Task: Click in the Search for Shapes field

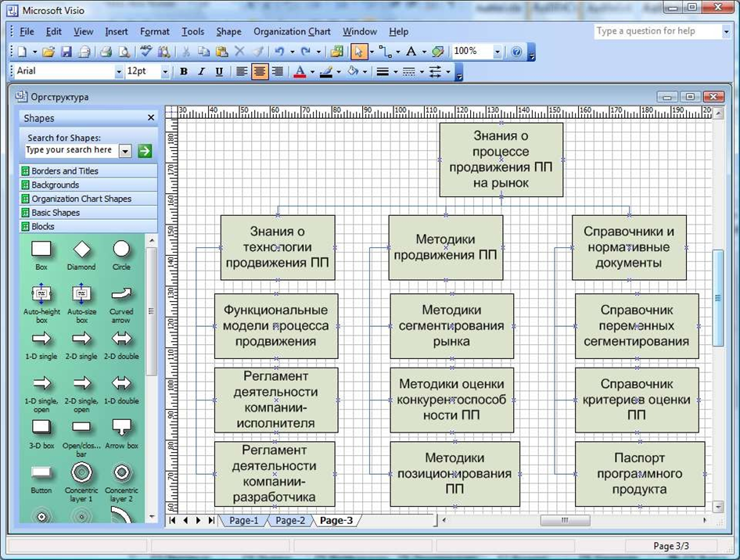Action: [72, 150]
